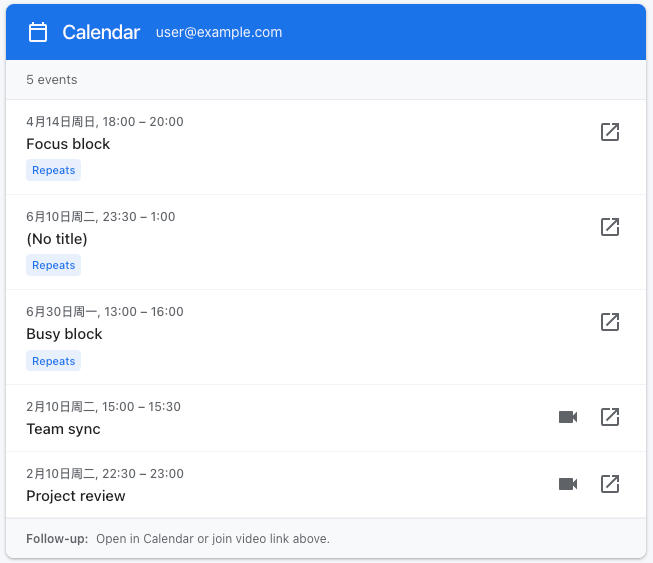Select the Project review event title

point(76,496)
